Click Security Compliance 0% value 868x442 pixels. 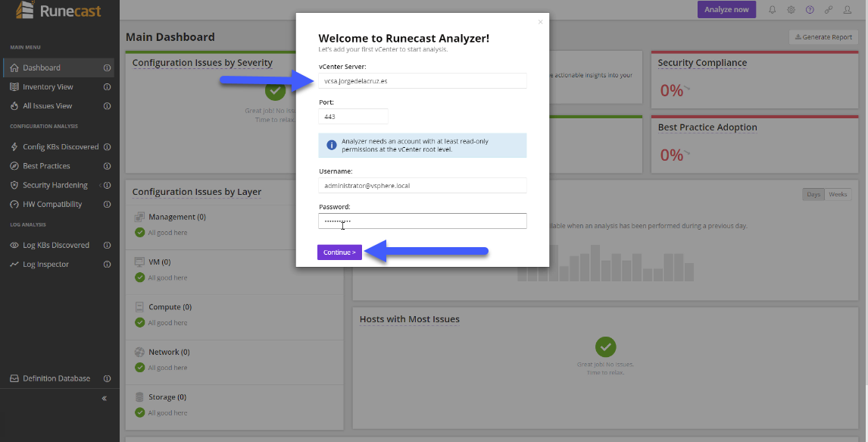[x=672, y=90]
